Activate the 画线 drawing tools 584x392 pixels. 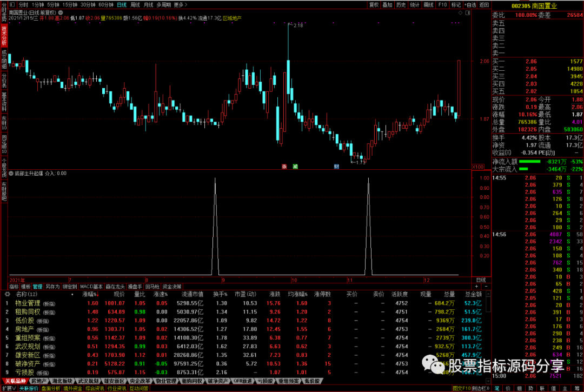click(x=428, y=5)
